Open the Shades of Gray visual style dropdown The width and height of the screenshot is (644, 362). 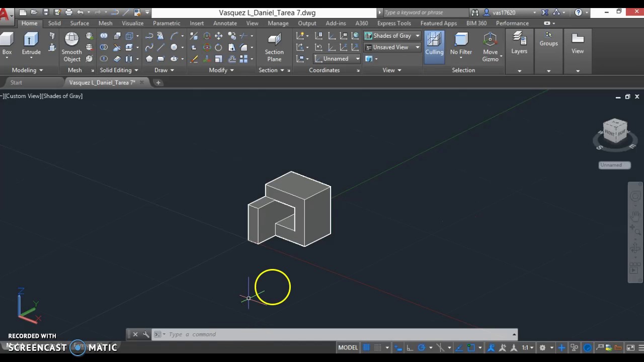click(x=392, y=36)
